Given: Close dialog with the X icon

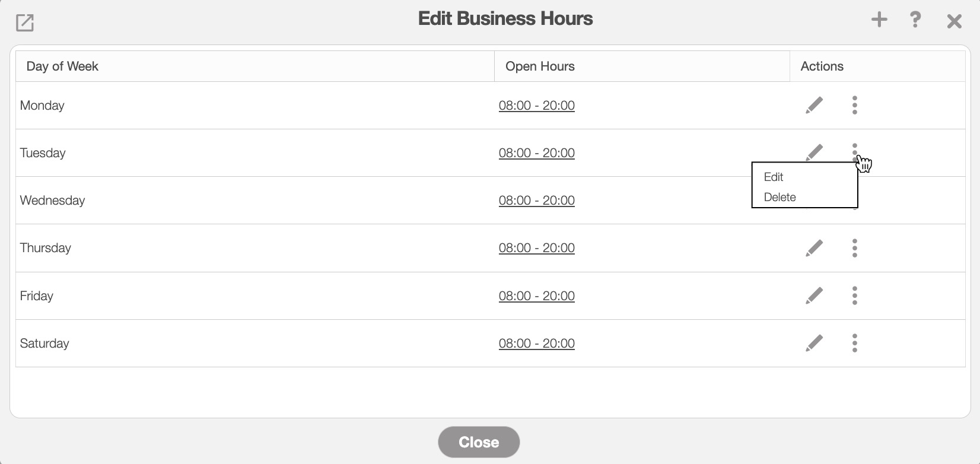Looking at the screenshot, I should pyautogui.click(x=954, y=21).
